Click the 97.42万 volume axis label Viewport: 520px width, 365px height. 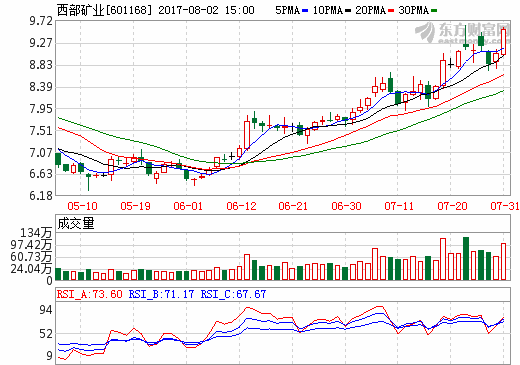[x=31, y=245]
